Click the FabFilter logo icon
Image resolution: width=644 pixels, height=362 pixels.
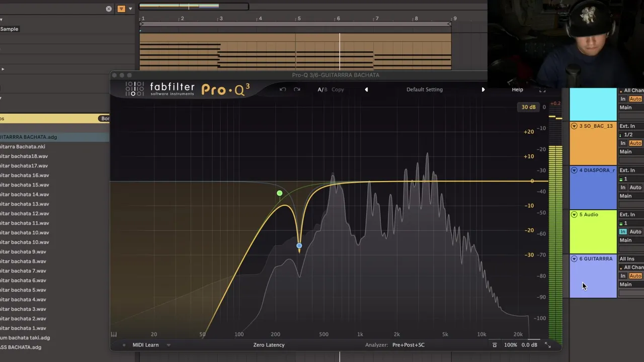134,89
